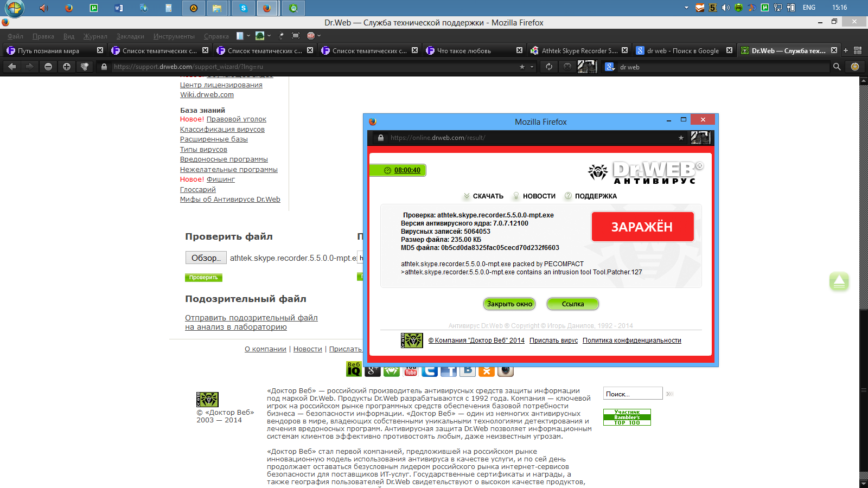The image size is (868, 488).
Task: Zoom in using the plus toolbar icon
Action: (x=67, y=67)
